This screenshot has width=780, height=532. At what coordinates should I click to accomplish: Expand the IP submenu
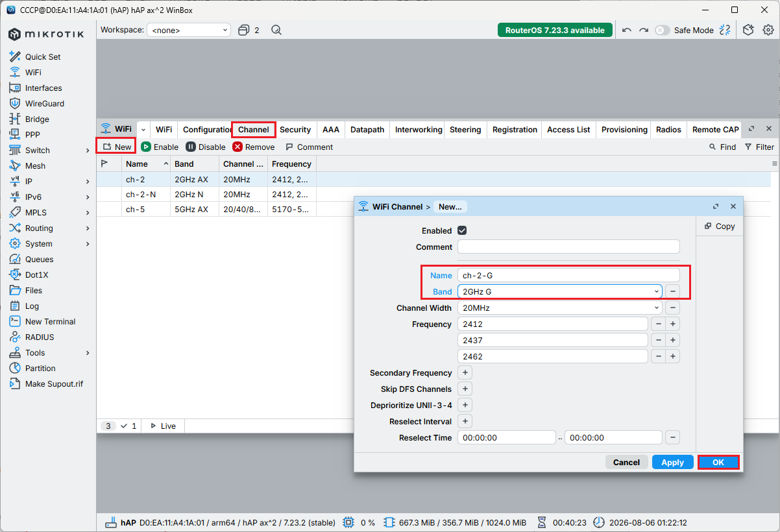[x=88, y=182]
